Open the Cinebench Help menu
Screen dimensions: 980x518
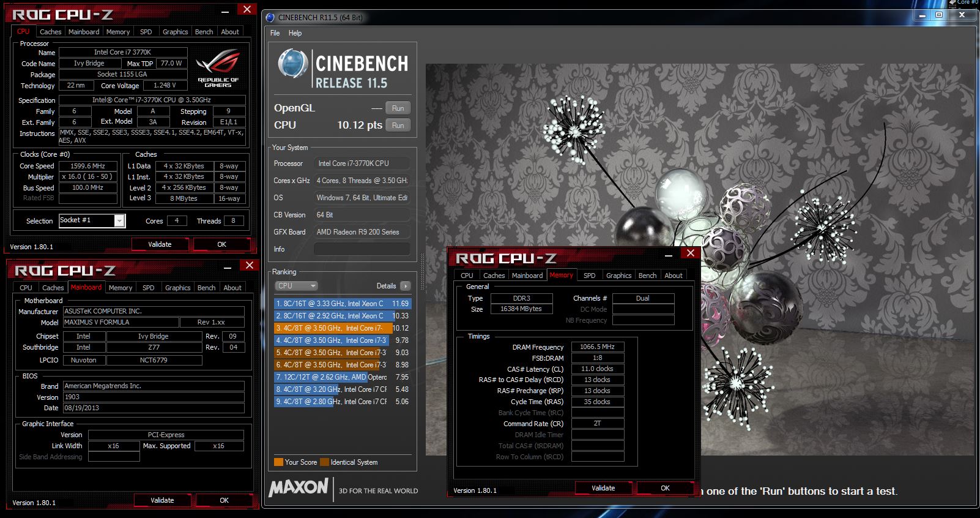tap(295, 33)
